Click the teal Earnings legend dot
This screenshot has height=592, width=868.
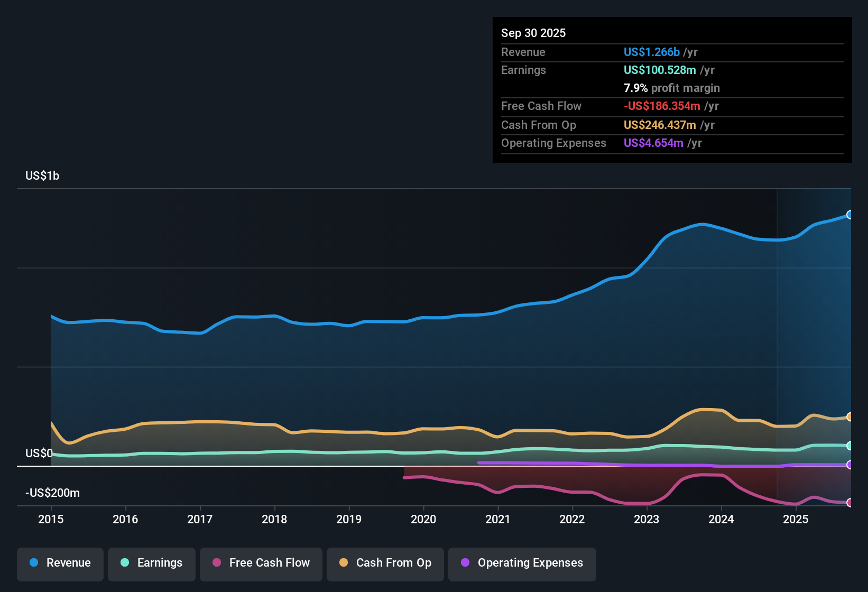click(125, 563)
